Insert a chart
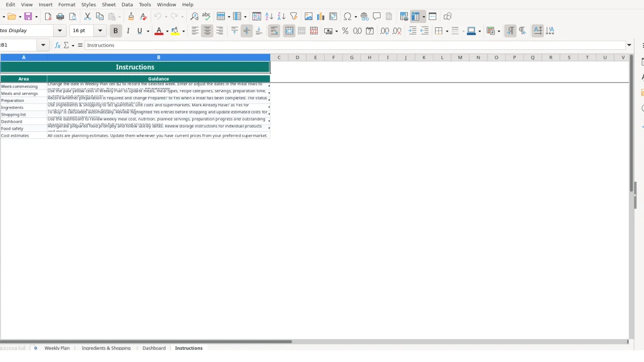Screen dimensions: 644x362 [x=321, y=17]
